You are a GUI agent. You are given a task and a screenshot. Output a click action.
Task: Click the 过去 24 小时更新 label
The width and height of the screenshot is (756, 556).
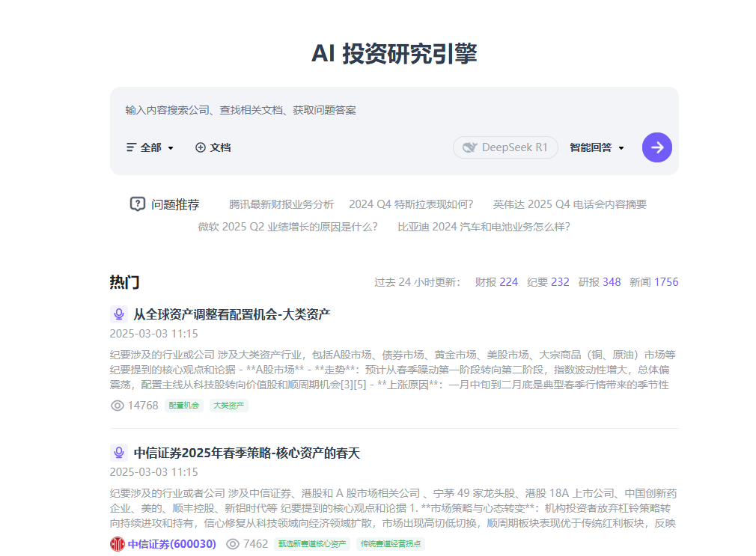coord(418,282)
